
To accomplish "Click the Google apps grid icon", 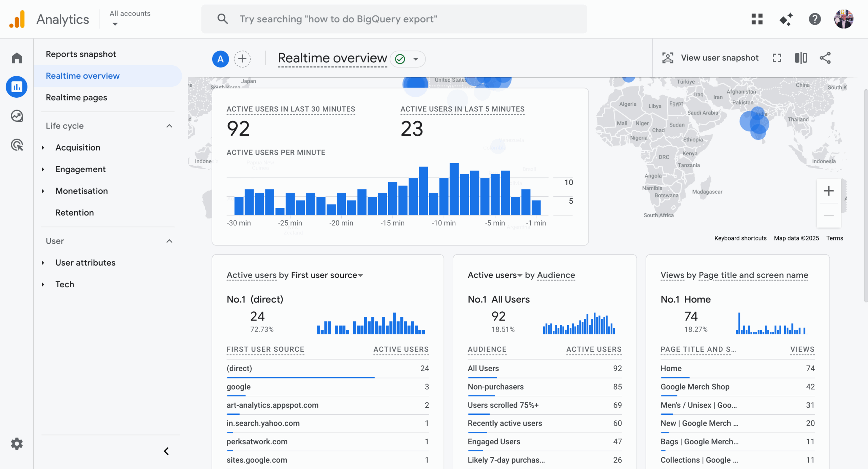I will click(757, 19).
